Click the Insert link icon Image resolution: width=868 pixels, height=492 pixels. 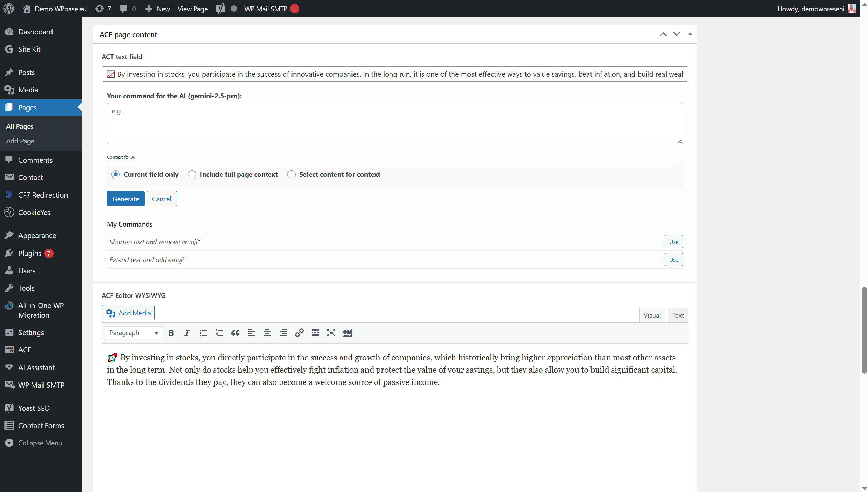(299, 333)
